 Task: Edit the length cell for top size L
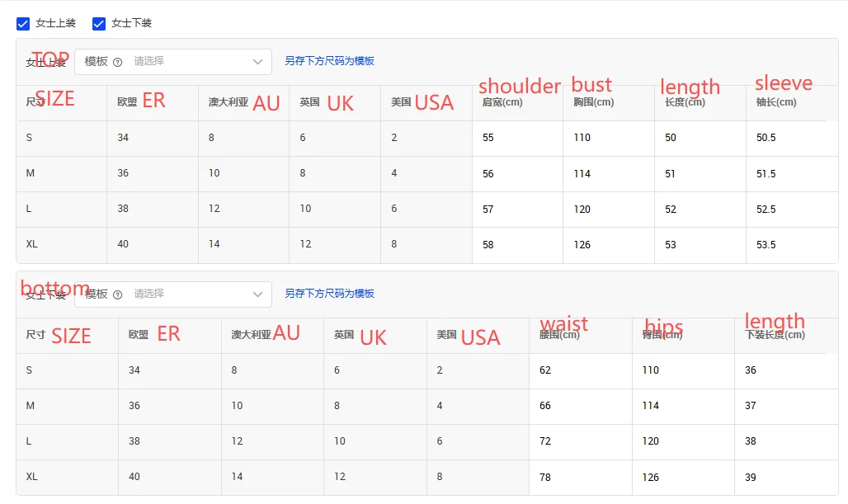[x=700, y=210]
